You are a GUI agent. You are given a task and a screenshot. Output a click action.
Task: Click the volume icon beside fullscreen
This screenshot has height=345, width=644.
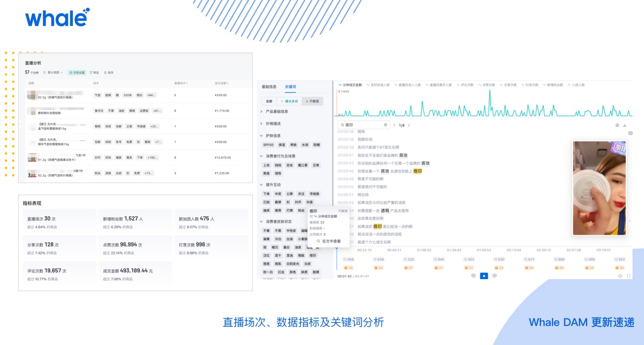pos(620,276)
